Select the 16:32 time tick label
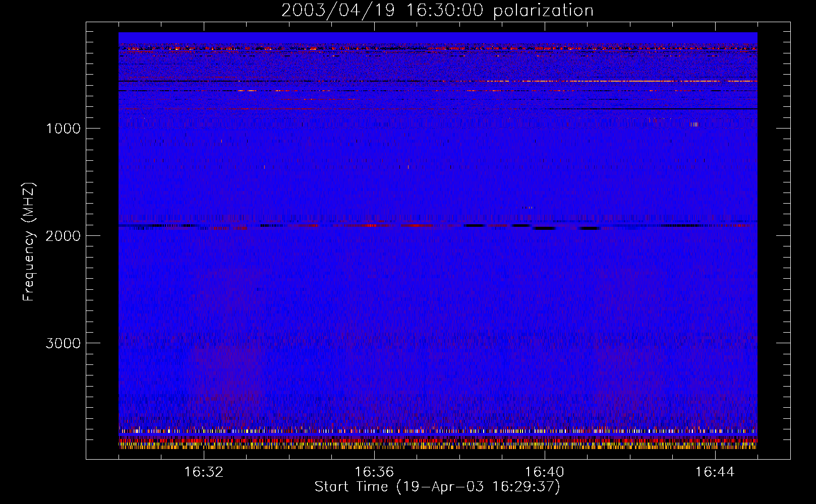This screenshot has height=504, width=816. (204, 472)
